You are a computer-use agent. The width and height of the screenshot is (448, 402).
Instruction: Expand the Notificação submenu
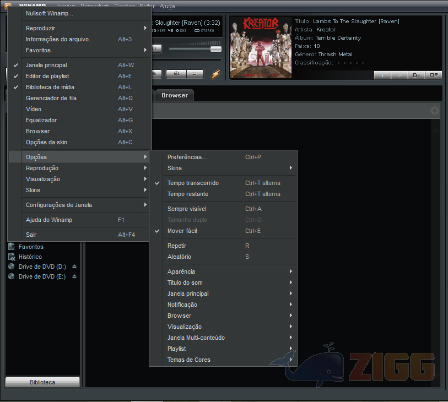pos(224,304)
